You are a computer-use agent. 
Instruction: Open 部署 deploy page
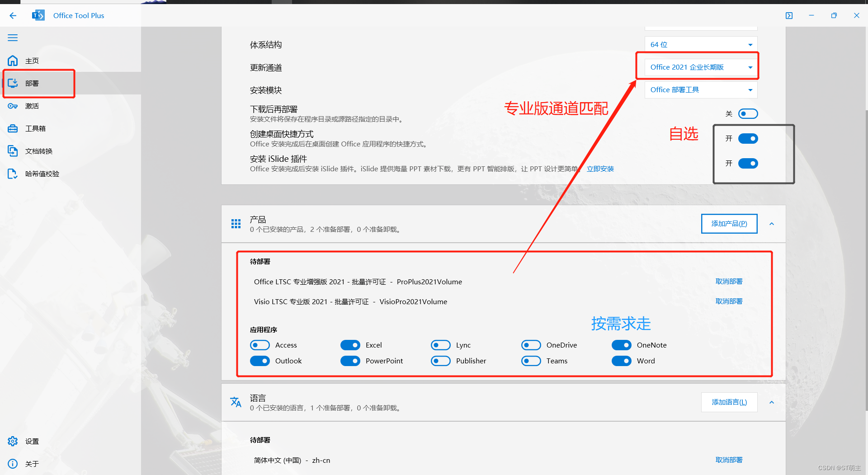(71, 83)
